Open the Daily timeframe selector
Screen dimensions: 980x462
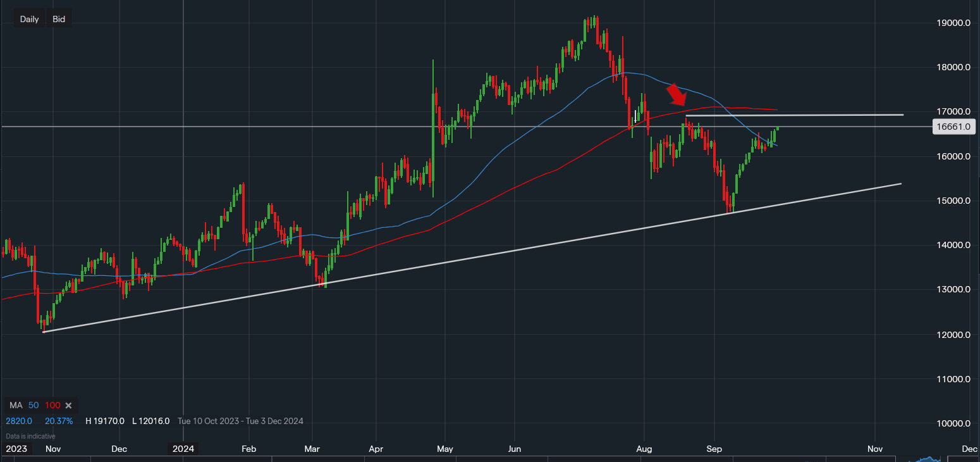click(29, 19)
